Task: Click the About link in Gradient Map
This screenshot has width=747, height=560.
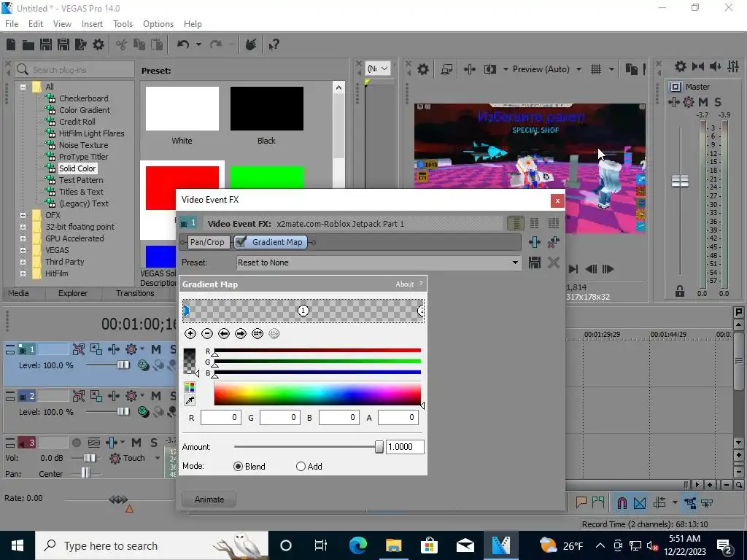Action: coord(404,284)
